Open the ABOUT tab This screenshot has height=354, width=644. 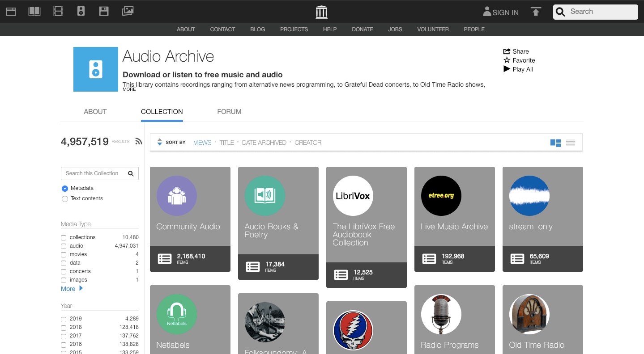click(95, 112)
